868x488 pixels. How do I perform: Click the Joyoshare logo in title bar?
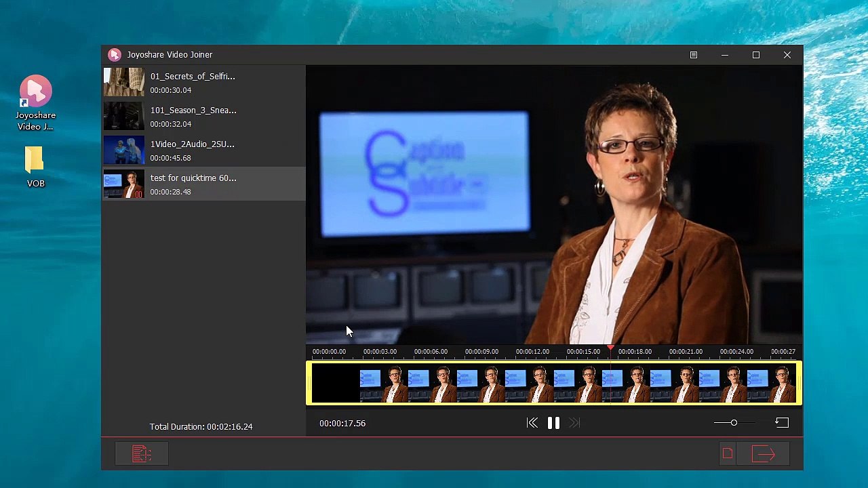click(114, 55)
